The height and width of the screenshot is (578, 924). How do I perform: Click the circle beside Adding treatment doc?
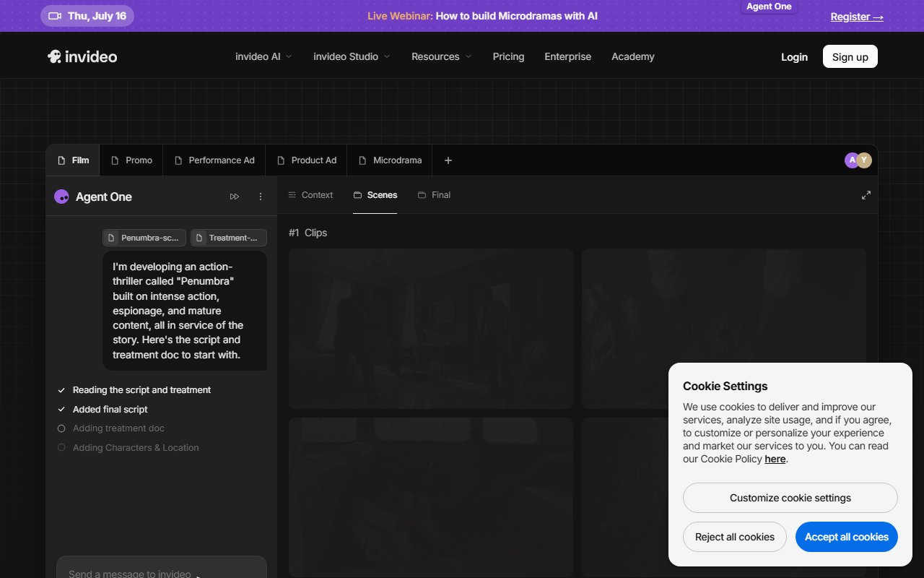(61, 428)
